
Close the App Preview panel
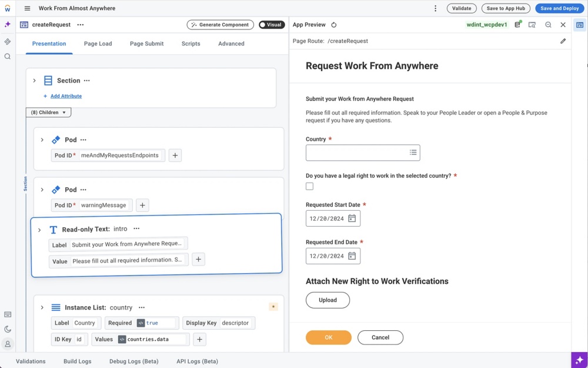click(563, 25)
